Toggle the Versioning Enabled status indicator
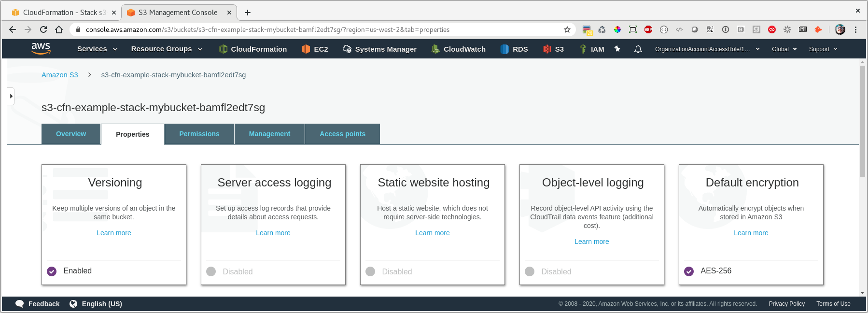This screenshot has height=313, width=868. 52,271
